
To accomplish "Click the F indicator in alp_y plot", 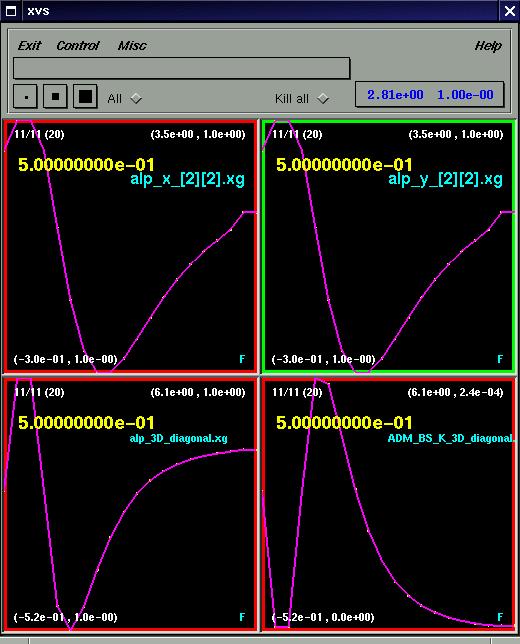I will pos(500,359).
